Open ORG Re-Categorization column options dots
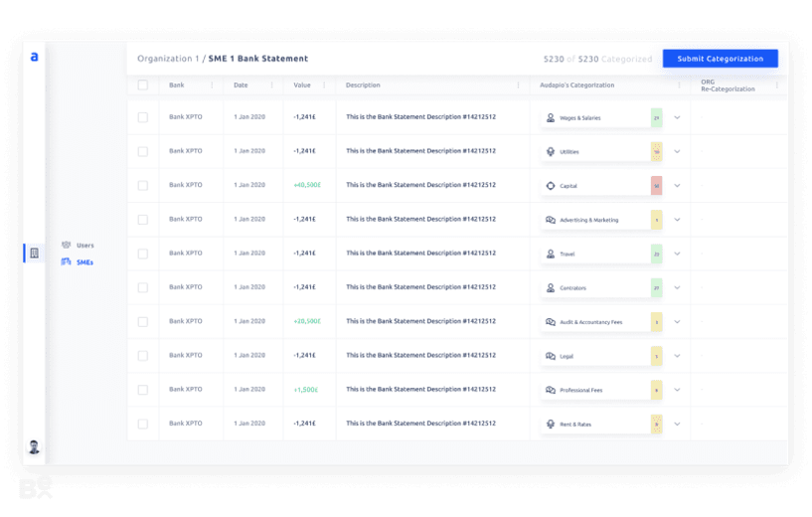The width and height of the screenshot is (812, 517). (777, 85)
